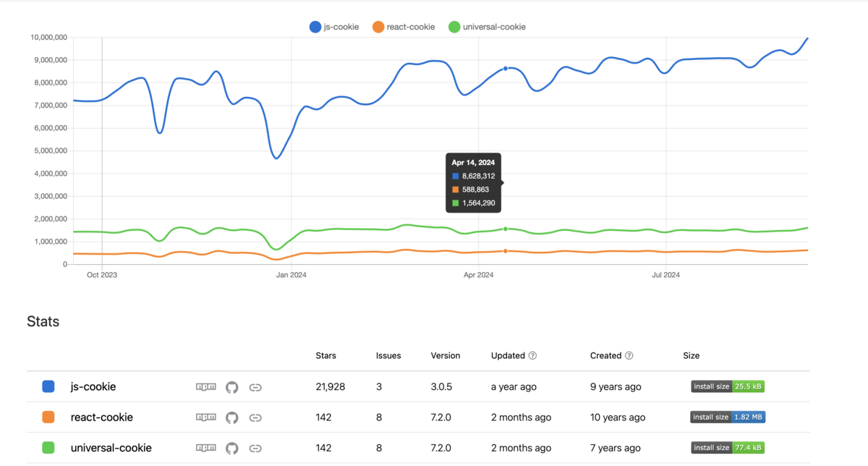Image resolution: width=868 pixels, height=466 pixels.
Task: Click the 10,000,000 y-axis label
Action: click(49, 38)
